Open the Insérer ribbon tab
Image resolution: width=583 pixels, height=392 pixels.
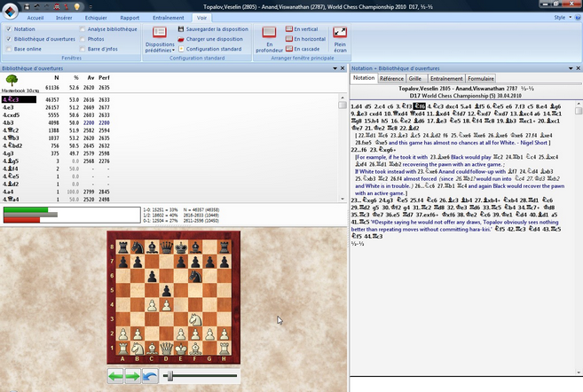click(x=64, y=18)
